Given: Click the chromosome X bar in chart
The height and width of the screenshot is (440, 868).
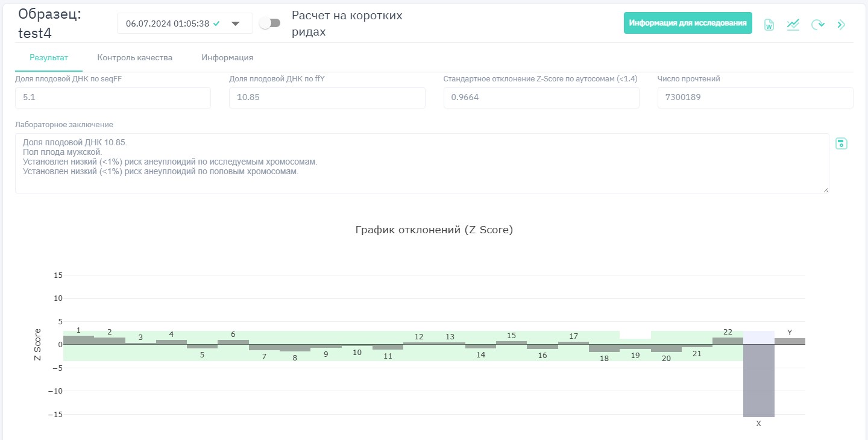Looking at the screenshot, I should click(x=758, y=380).
